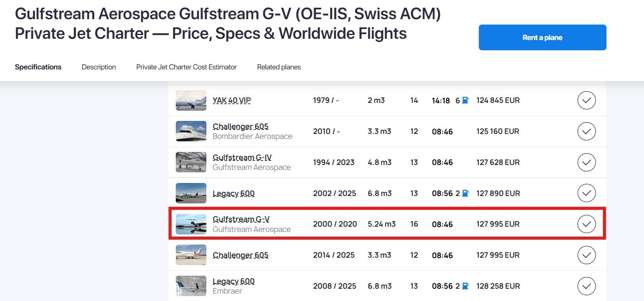This screenshot has width=644, height=301.
Task: Open Gulfstream G-IV aircraft link
Action: pos(242,158)
